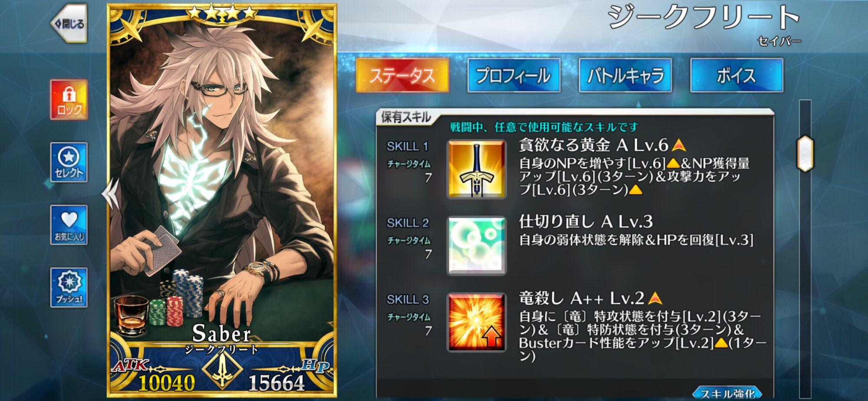The image size is (868, 401).
Task: Tap the Skill 3 explosion buster icon
Action: pos(477,322)
